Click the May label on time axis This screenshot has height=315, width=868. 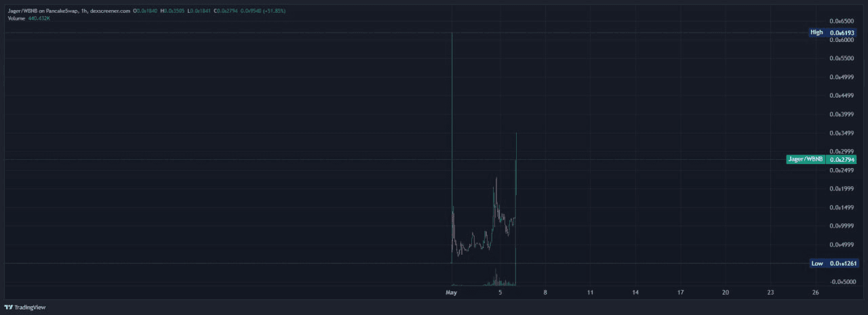pos(452,293)
